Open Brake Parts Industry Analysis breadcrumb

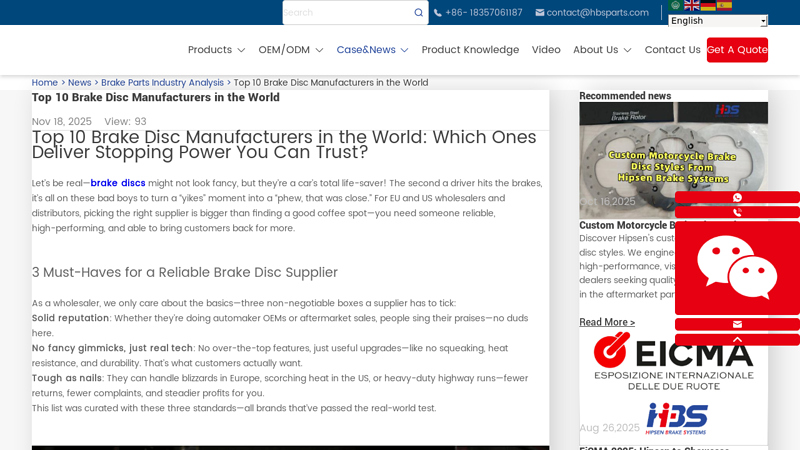pyautogui.click(x=162, y=83)
